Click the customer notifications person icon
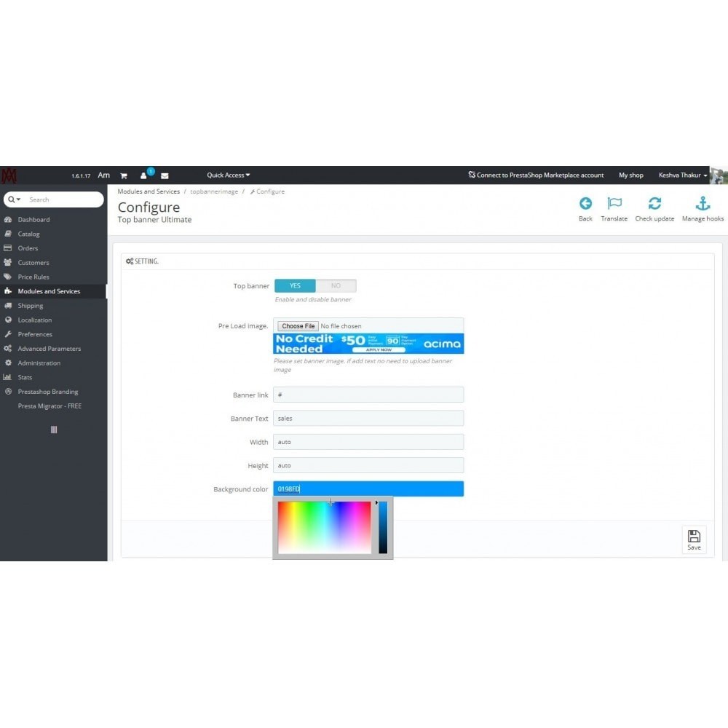The height and width of the screenshot is (728, 728). tap(143, 175)
